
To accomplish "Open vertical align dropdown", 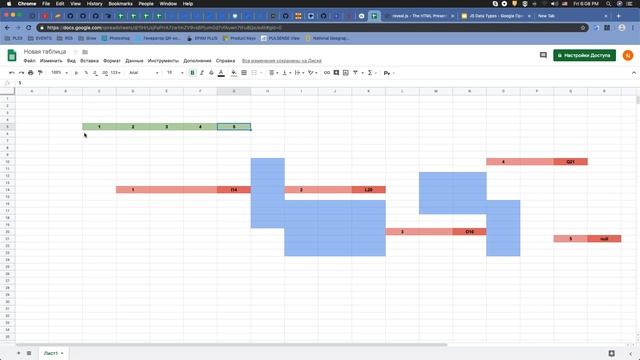I will (x=286, y=73).
